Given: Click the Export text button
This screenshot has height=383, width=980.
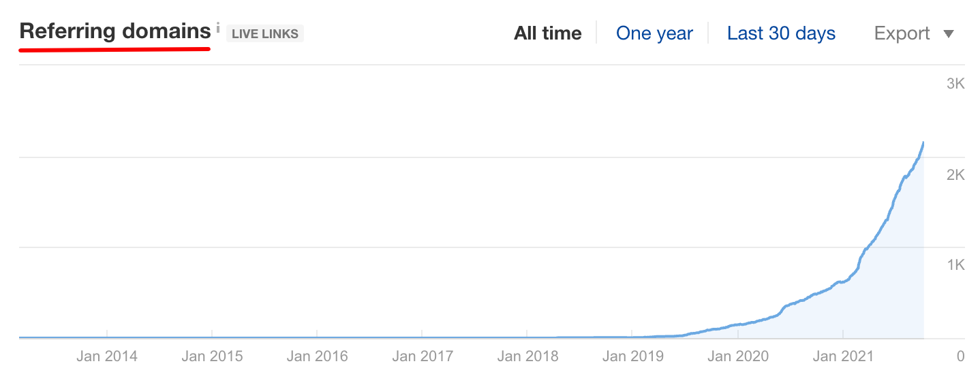Looking at the screenshot, I should pos(902,33).
